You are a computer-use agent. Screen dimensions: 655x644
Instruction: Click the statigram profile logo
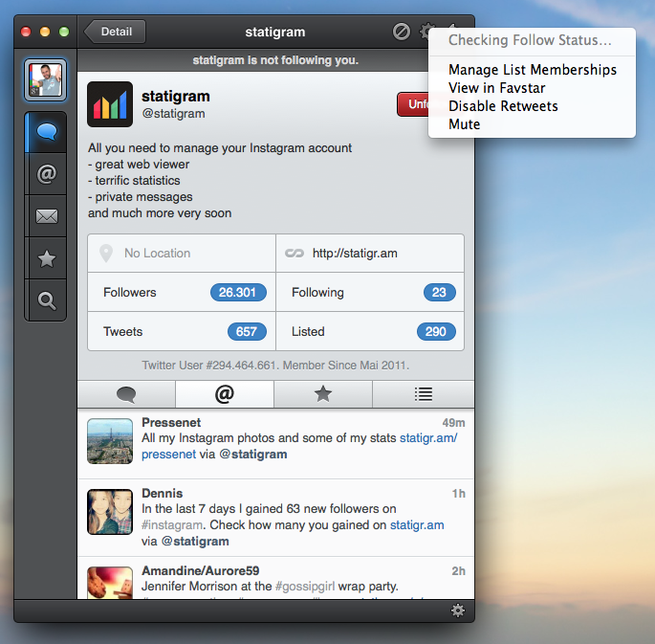[x=110, y=104]
